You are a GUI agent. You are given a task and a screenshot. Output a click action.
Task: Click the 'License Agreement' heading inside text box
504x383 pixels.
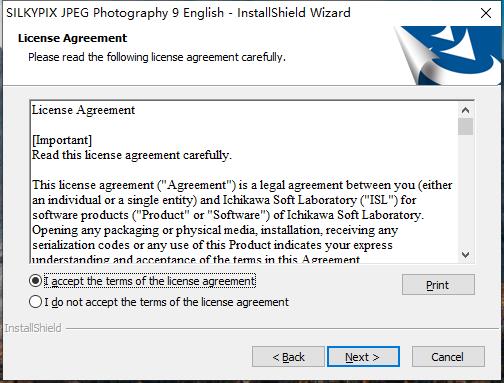[83, 110]
